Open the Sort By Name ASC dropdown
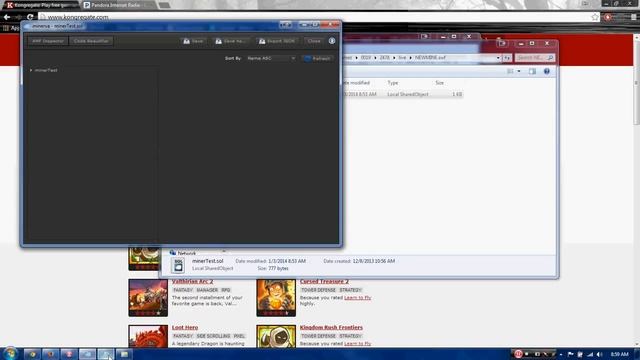640x360 pixels. [271, 58]
